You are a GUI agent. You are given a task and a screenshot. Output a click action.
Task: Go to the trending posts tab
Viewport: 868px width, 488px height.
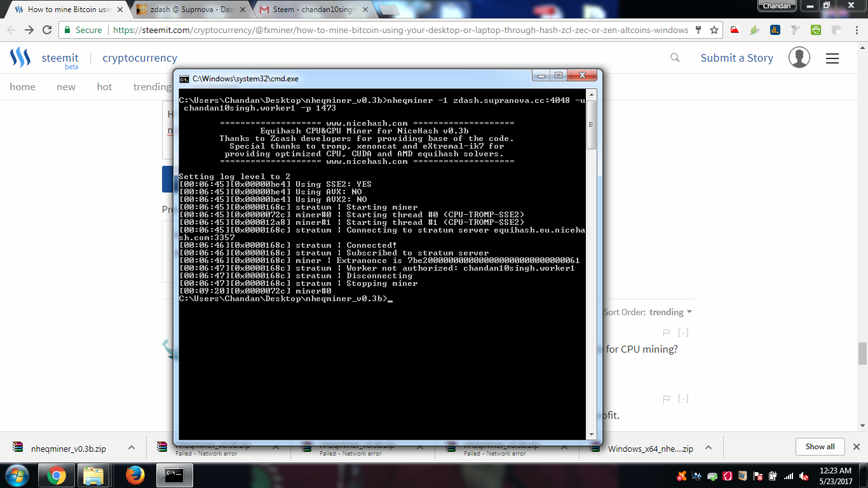(153, 87)
